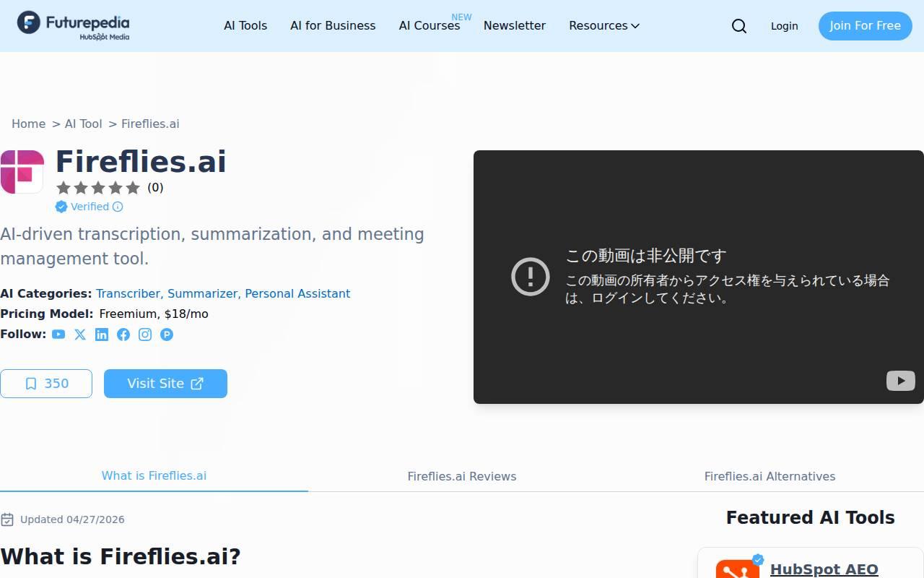Go to AI Tool breadcrumb link
924x578 pixels.
[84, 124]
